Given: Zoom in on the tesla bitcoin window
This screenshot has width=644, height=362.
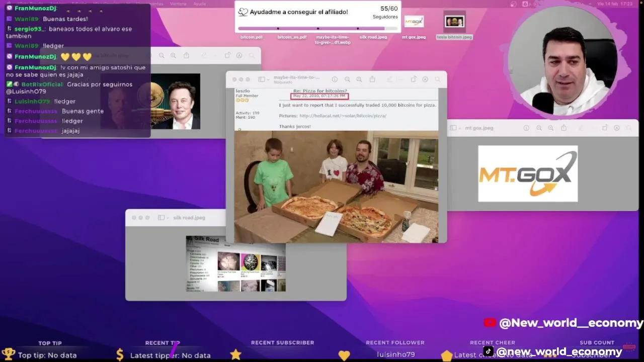Looking at the screenshot, I should pyautogui.click(x=173, y=56).
